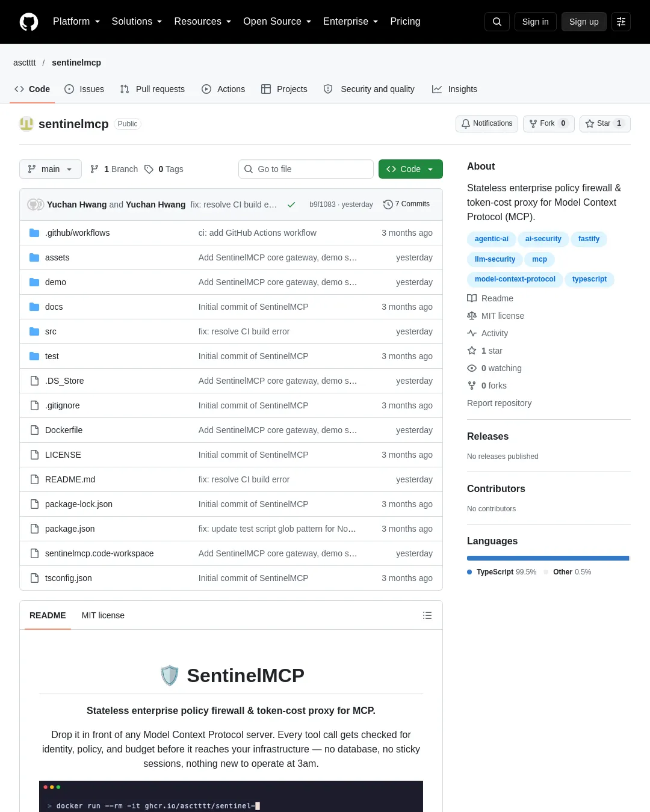This screenshot has width=650, height=812.
Task: Click the Other 0.5% language entry
Action: click(568, 572)
